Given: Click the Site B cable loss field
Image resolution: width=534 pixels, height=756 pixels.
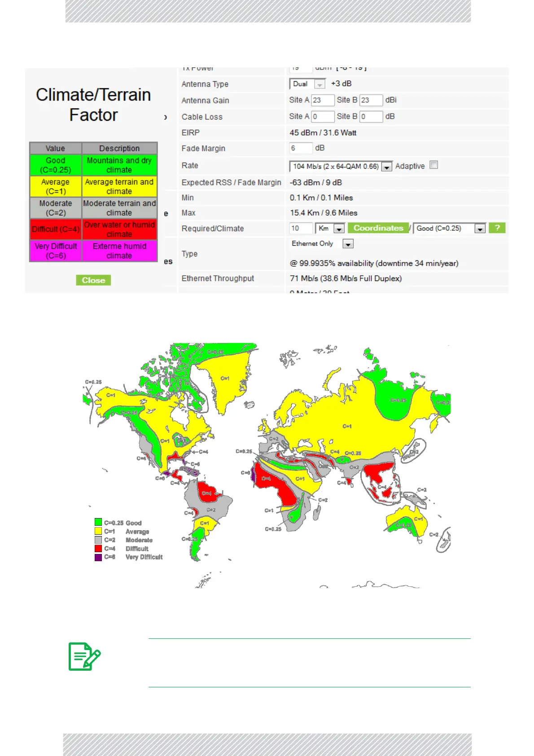Looking at the screenshot, I should pyautogui.click(x=371, y=117).
